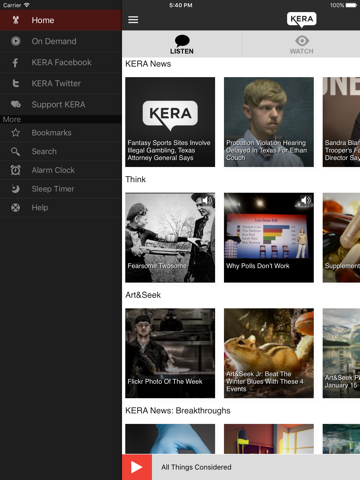
Task: Open the Alarm Clock label
Action: 53,170
